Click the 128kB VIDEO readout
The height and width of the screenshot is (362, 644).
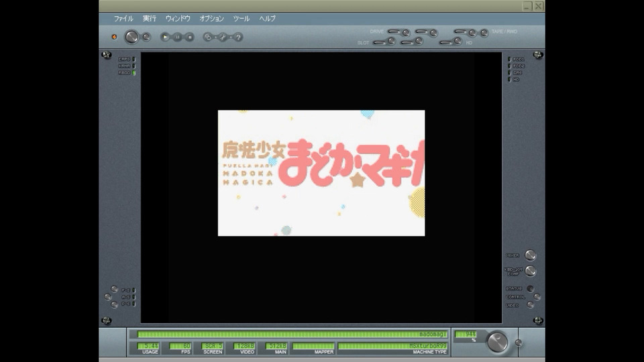244,346
